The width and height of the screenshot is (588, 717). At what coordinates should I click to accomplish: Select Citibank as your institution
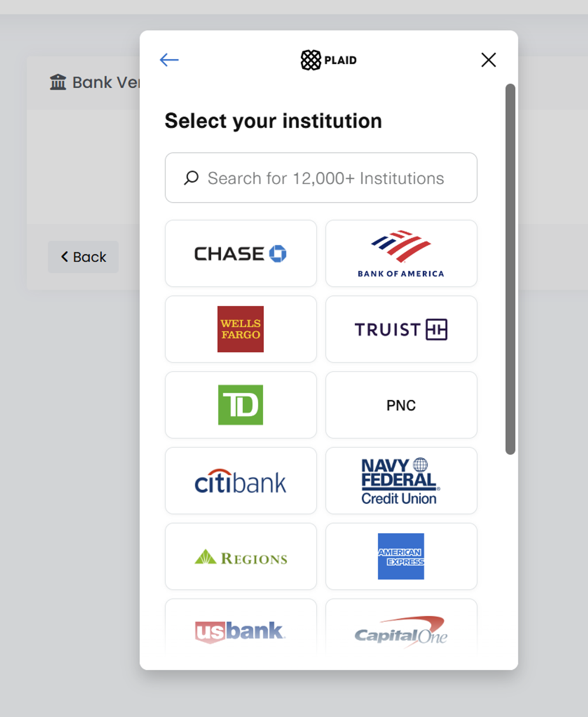click(241, 481)
